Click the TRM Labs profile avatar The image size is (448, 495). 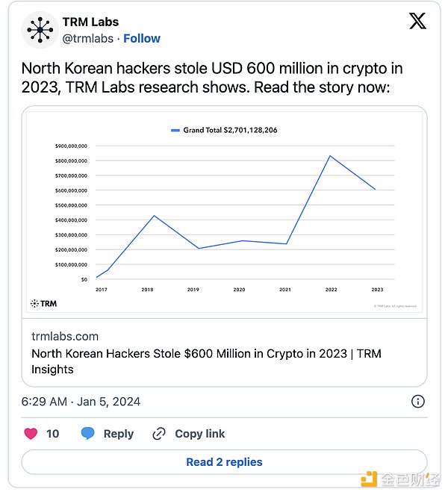click(x=40, y=30)
